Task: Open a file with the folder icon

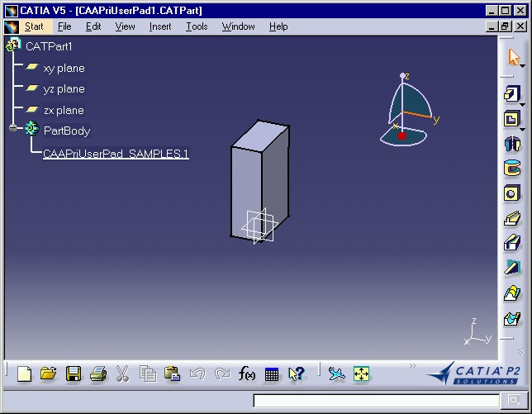Action: point(49,374)
